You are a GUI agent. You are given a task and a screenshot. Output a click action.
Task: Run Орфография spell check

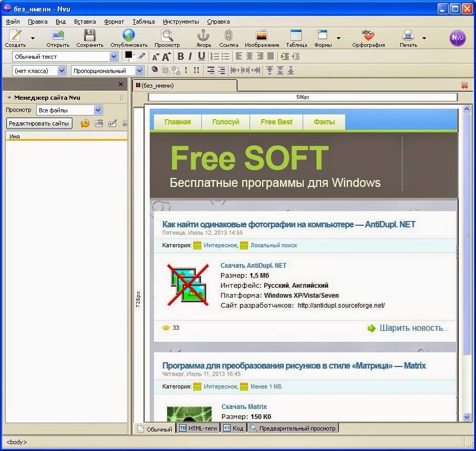[368, 36]
